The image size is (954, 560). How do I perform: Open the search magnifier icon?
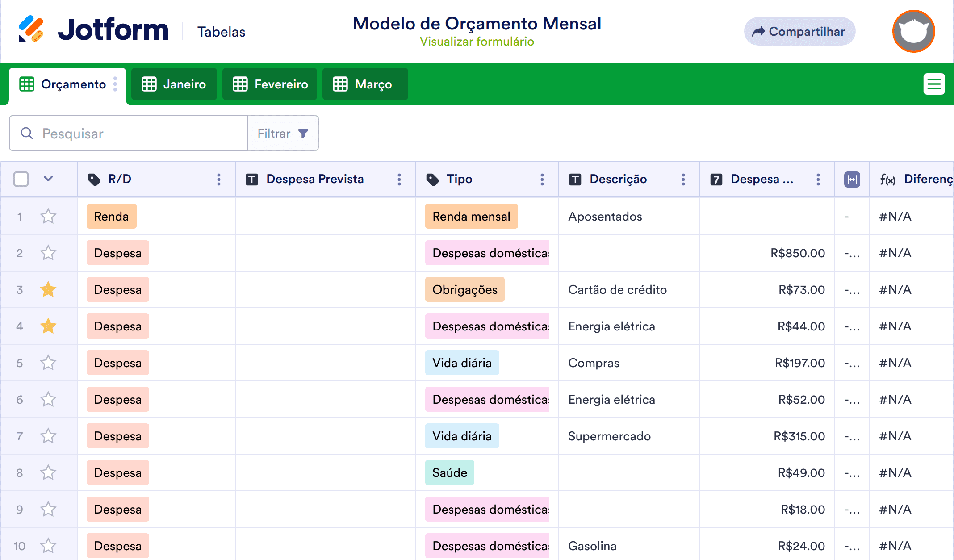coord(27,133)
